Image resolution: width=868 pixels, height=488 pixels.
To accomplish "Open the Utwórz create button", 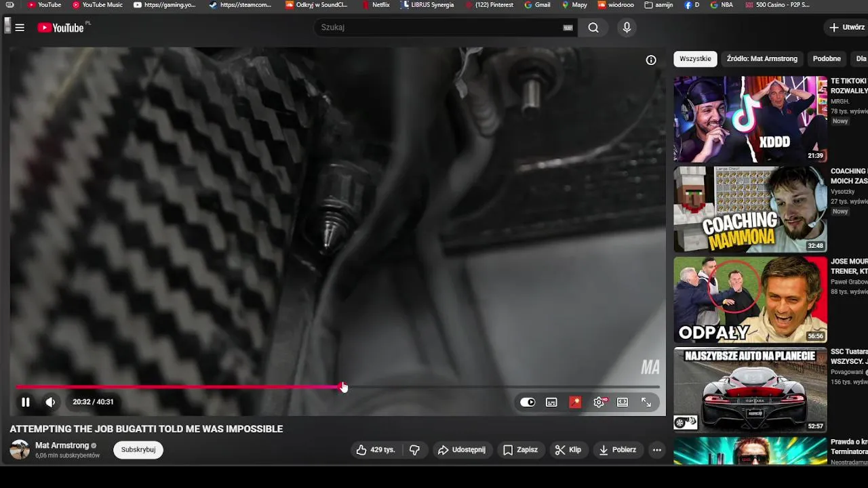I will 846,28.
